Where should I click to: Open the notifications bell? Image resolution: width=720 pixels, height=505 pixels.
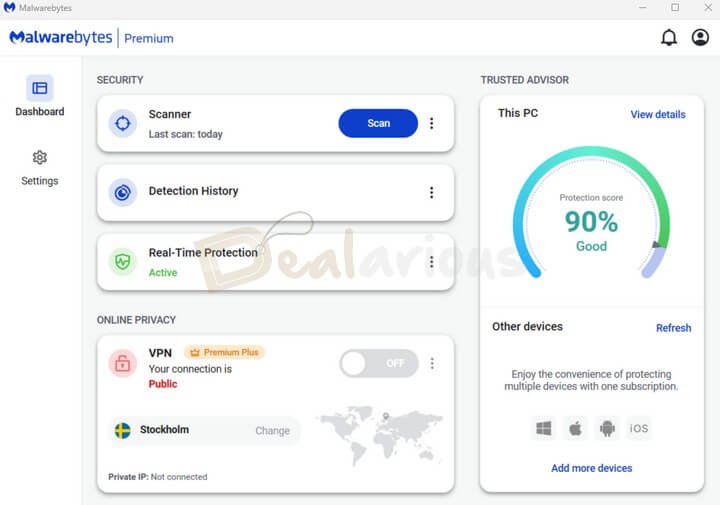[x=669, y=38]
